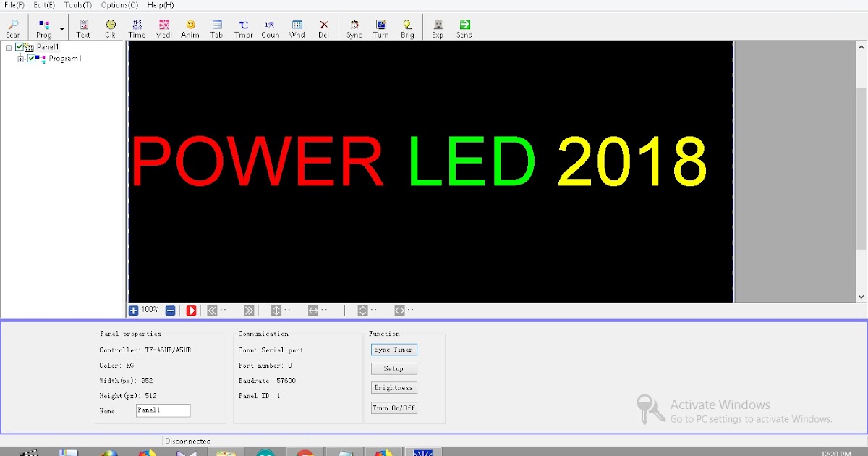The width and height of the screenshot is (868, 456).
Task: Open panel Setup with the Setup button
Action: 393,368
